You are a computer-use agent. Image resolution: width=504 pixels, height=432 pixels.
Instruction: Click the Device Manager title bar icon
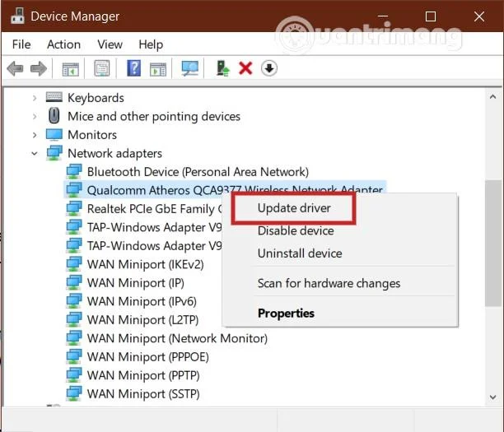17,16
